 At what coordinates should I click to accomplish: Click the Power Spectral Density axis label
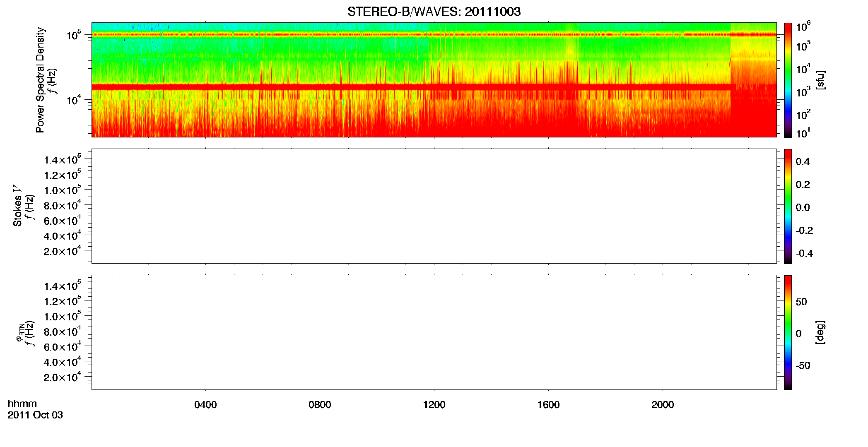[40, 80]
